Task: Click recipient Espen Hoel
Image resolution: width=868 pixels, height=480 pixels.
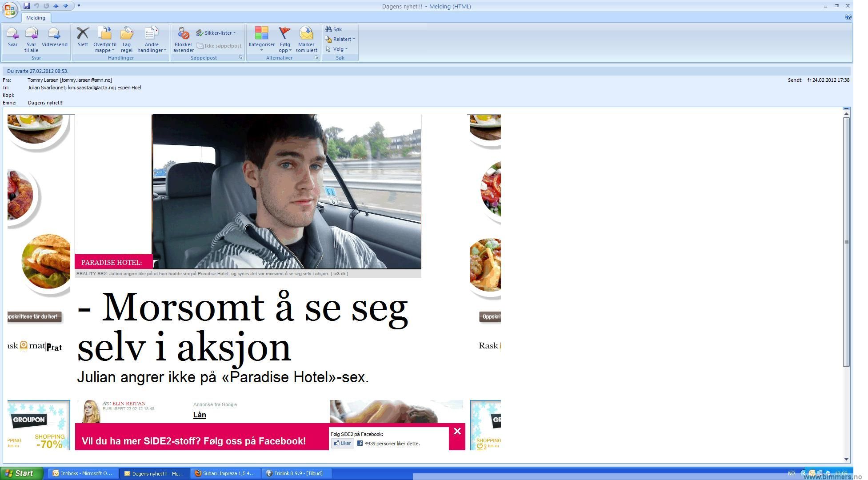Action: (129, 88)
